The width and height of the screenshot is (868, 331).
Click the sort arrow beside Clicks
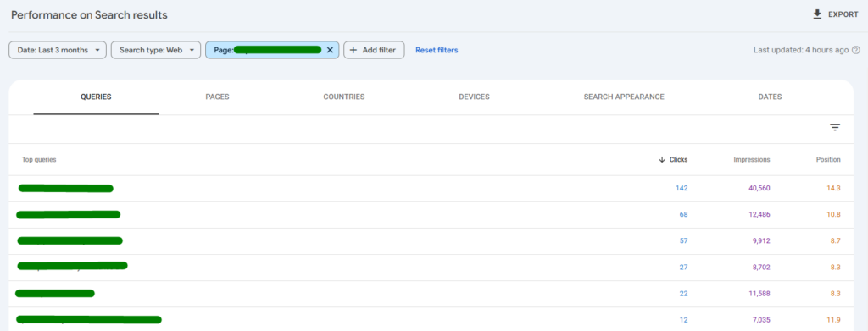(x=661, y=160)
